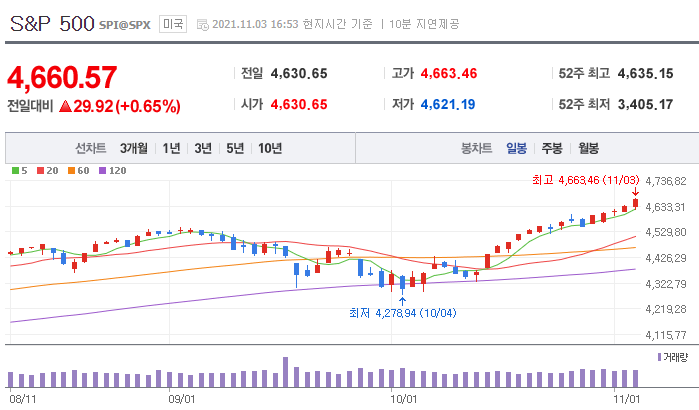Click the 52주 최고 value 4,635.15
699x410 pixels.
click(646, 74)
